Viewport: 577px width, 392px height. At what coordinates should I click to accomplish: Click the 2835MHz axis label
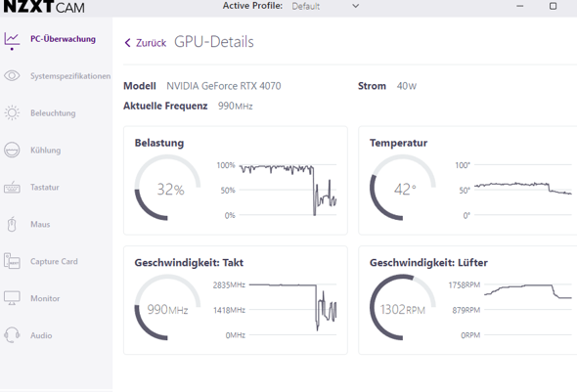(x=229, y=285)
